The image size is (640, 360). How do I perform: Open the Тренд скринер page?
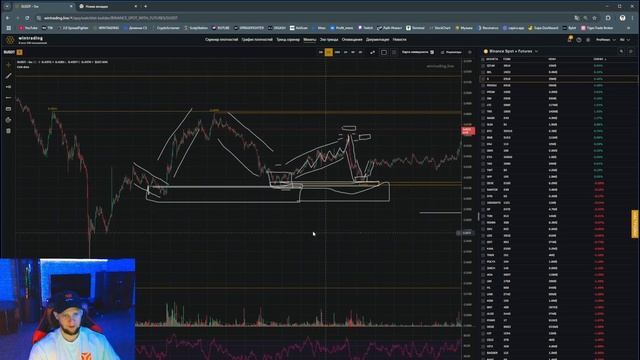point(288,40)
